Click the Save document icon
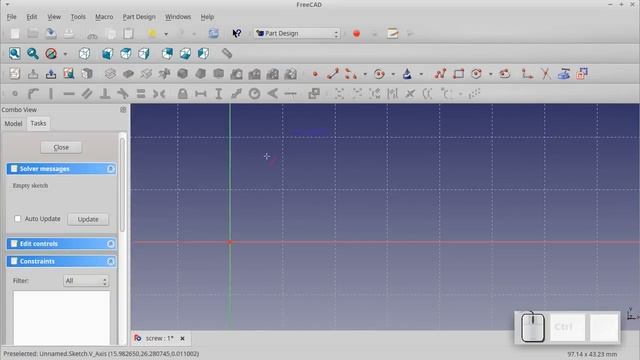 click(51, 33)
